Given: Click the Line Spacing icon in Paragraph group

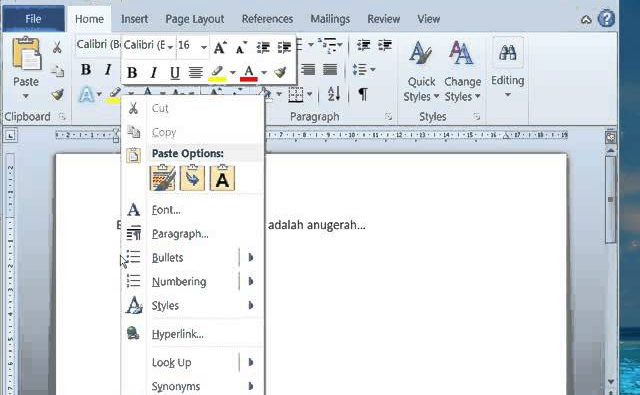Looking at the screenshot, I should (360, 69).
